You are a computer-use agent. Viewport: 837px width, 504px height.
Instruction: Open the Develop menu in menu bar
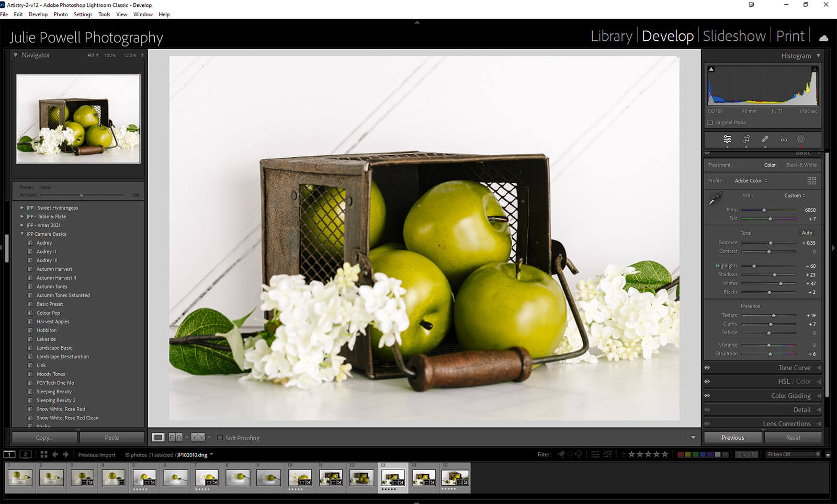point(38,14)
